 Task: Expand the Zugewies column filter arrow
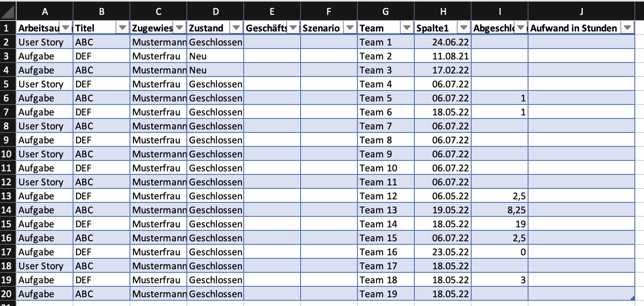click(179, 28)
